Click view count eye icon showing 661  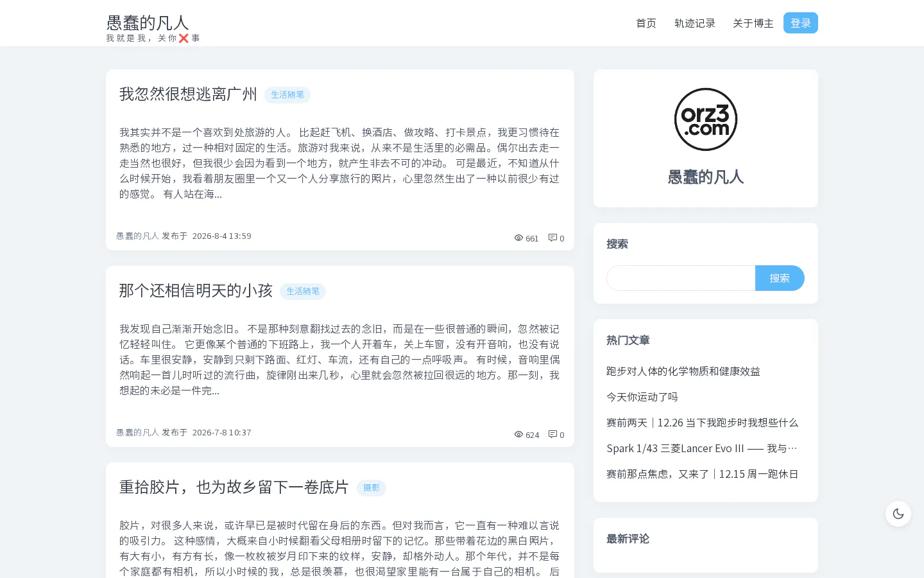point(518,238)
